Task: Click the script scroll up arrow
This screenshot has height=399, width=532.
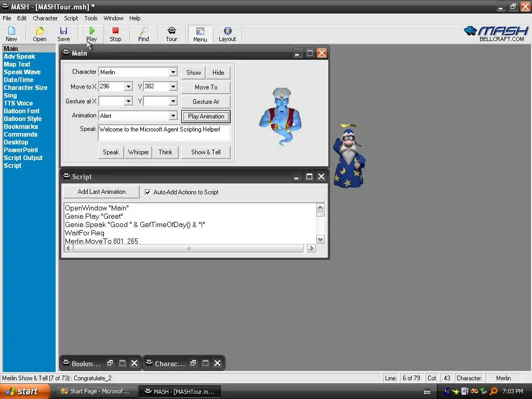Action: coord(320,207)
